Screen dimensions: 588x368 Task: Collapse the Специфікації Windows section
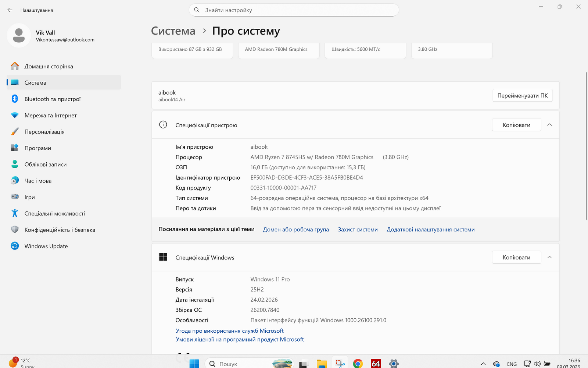(x=549, y=258)
